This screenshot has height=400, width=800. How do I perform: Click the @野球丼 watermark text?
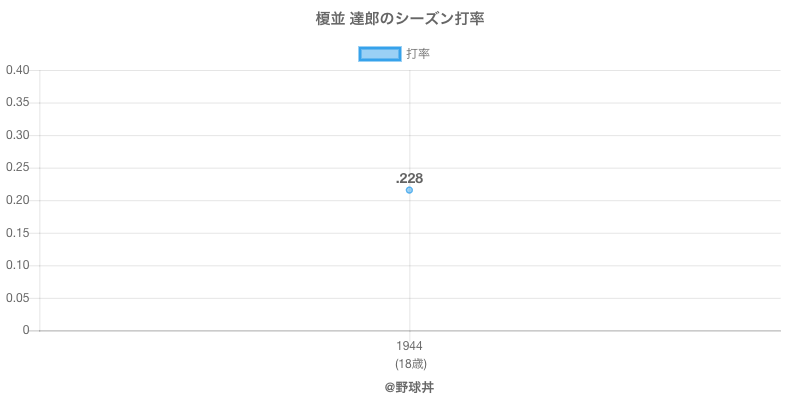[x=409, y=386]
